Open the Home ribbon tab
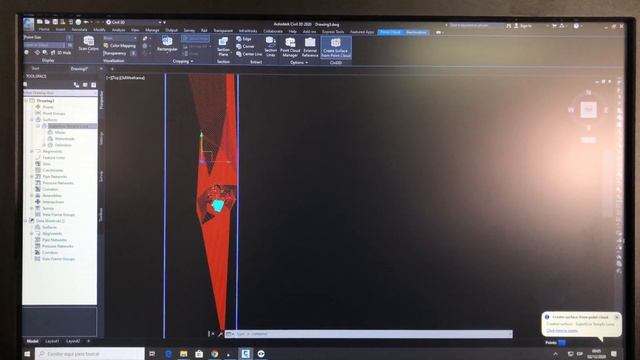This screenshot has width=640, height=360. click(x=44, y=30)
